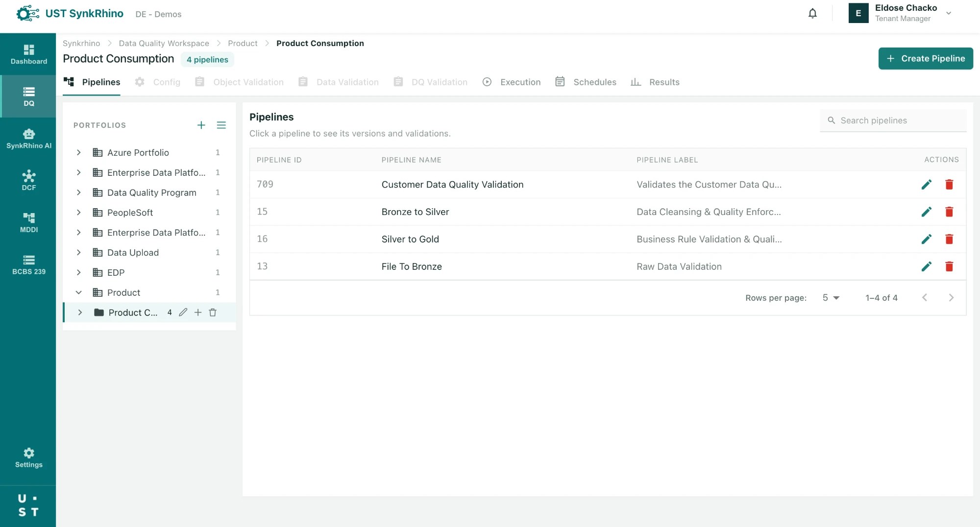Add item to Product C... folder

click(x=198, y=312)
